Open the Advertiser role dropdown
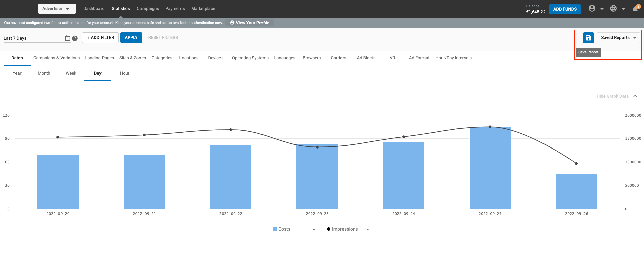The width and height of the screenshot is (644, 253). tap(56, 9)
